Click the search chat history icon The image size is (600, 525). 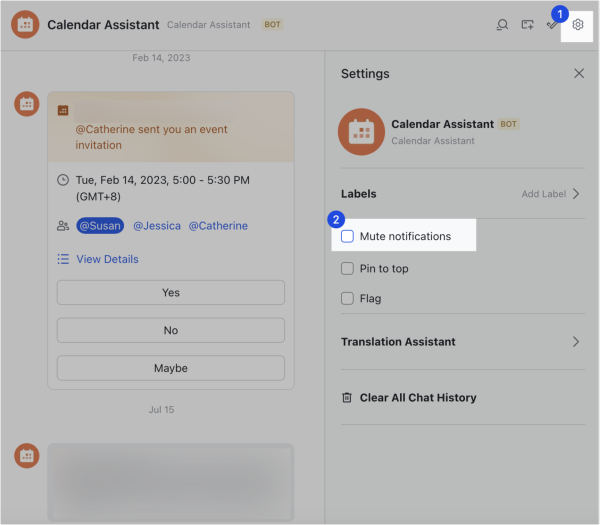tap(503, 25)
